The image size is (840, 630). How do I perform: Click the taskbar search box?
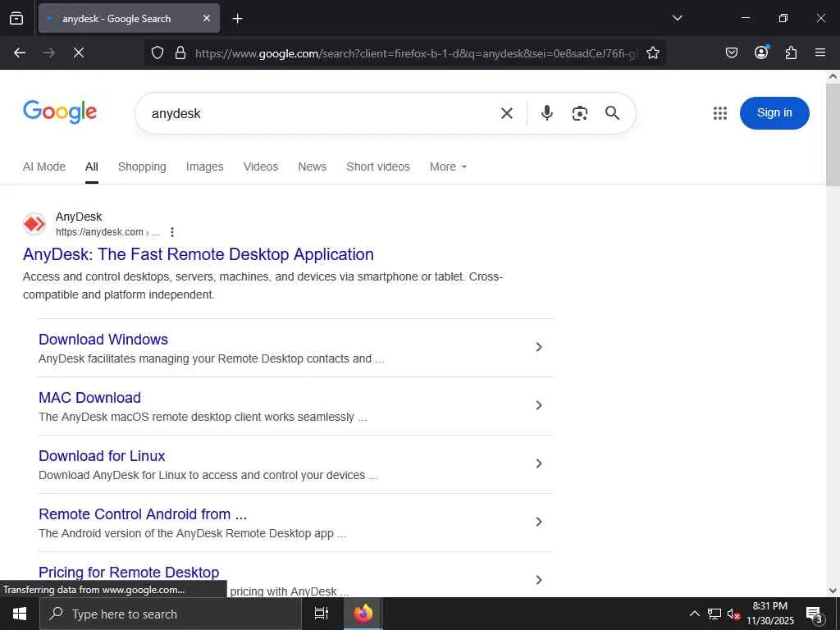171,614
